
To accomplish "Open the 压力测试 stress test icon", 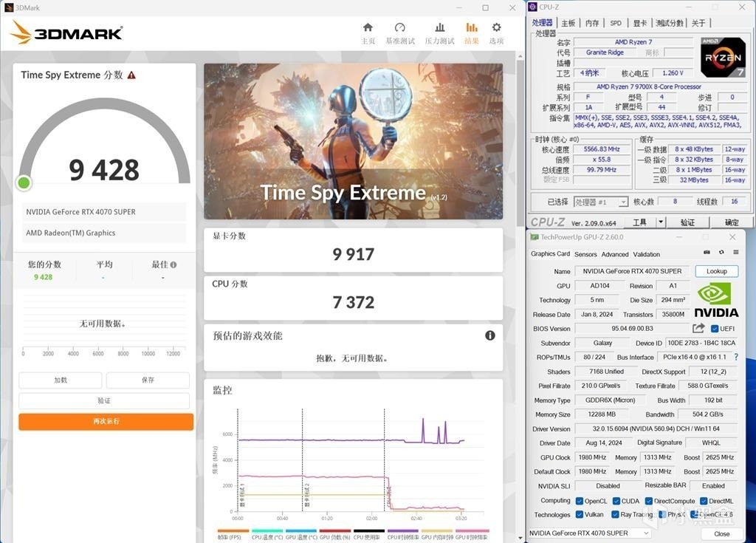I will pyautogui.click(x=440, y=27).
